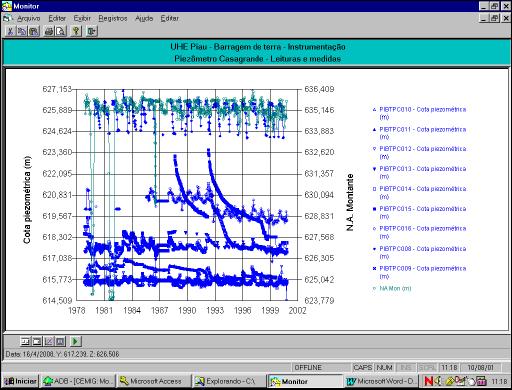512x390 pixels.
Task: Select PIBTPC015 series in legend
Action: [x=419, y=212]
